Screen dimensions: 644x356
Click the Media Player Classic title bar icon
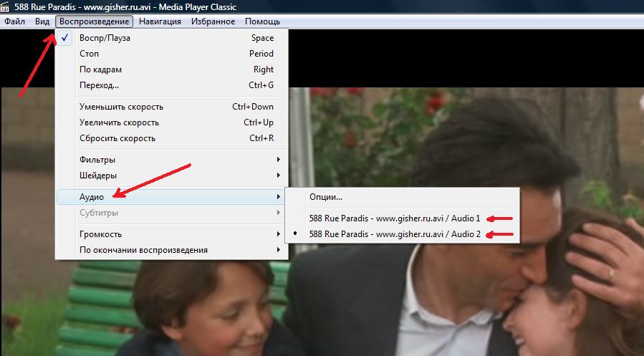click(6, 6)
